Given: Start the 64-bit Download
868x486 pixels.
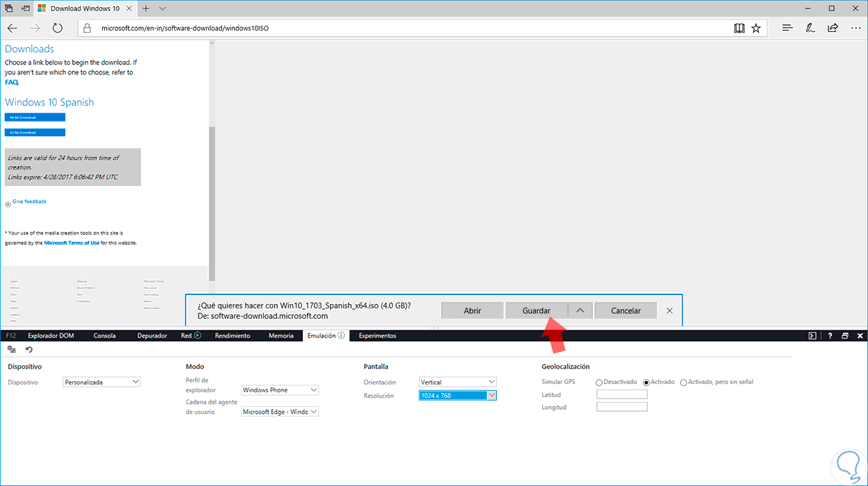Looking at the screenshot, I should click(x=35, y=117).
